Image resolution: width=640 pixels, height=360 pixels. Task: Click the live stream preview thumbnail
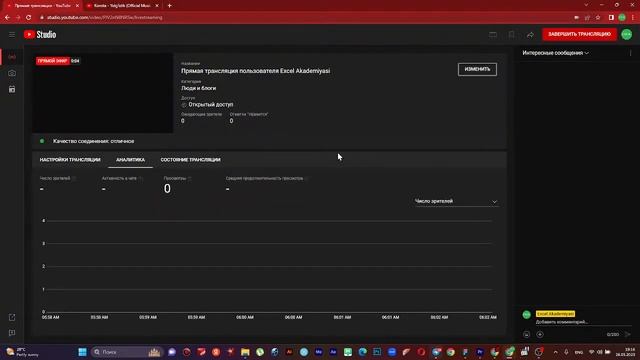point(102,93)
